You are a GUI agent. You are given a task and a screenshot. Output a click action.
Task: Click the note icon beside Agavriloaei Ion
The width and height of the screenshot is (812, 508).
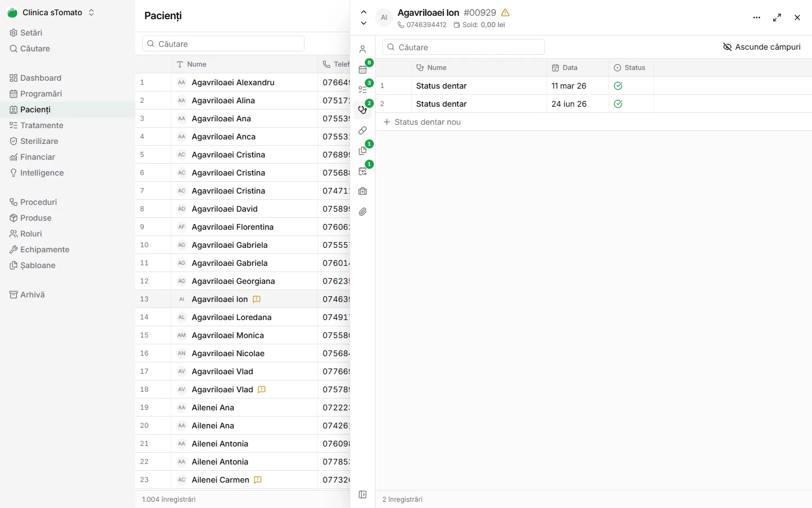[257, 299]
